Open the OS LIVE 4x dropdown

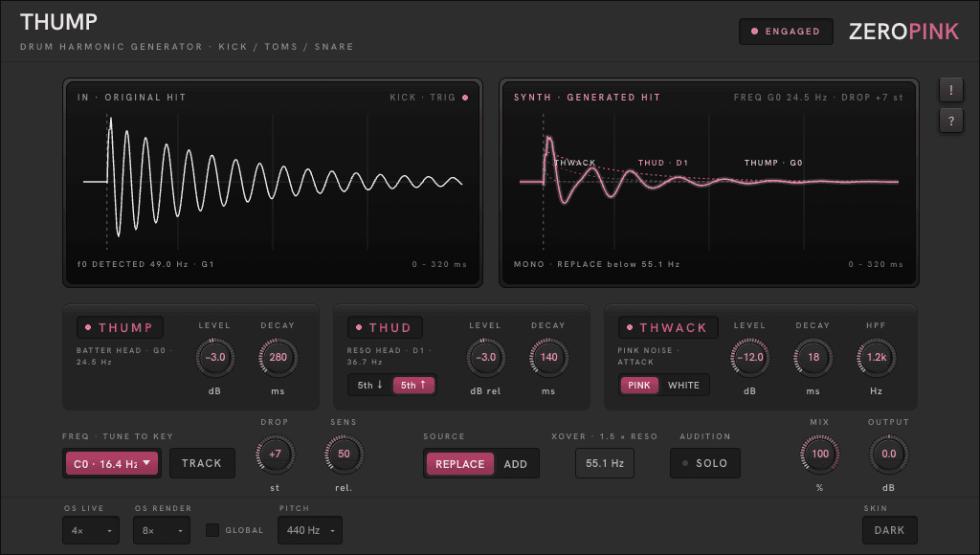click(91, 530)
